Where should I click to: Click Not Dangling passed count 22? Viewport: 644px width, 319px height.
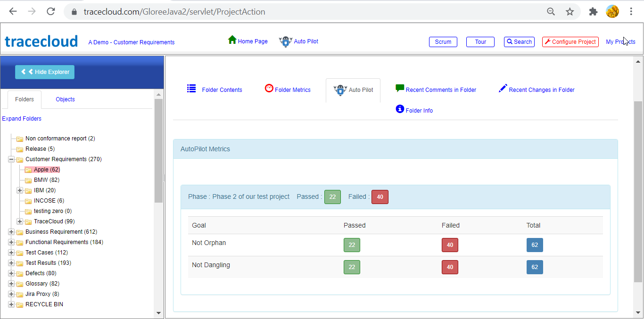(x=352, y=267)
